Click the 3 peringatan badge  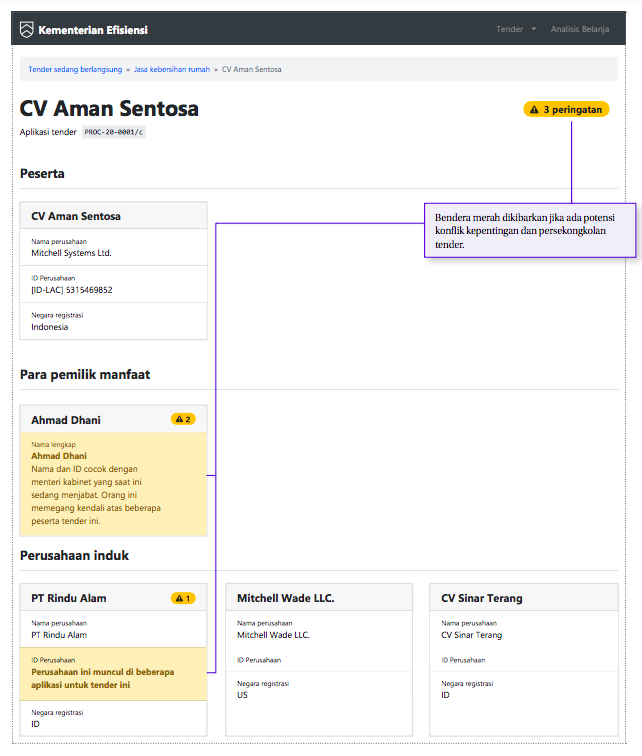[566, 110]
